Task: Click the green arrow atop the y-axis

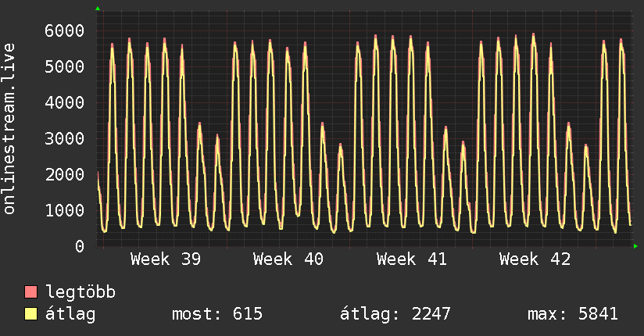Action: tap(98, 9)
